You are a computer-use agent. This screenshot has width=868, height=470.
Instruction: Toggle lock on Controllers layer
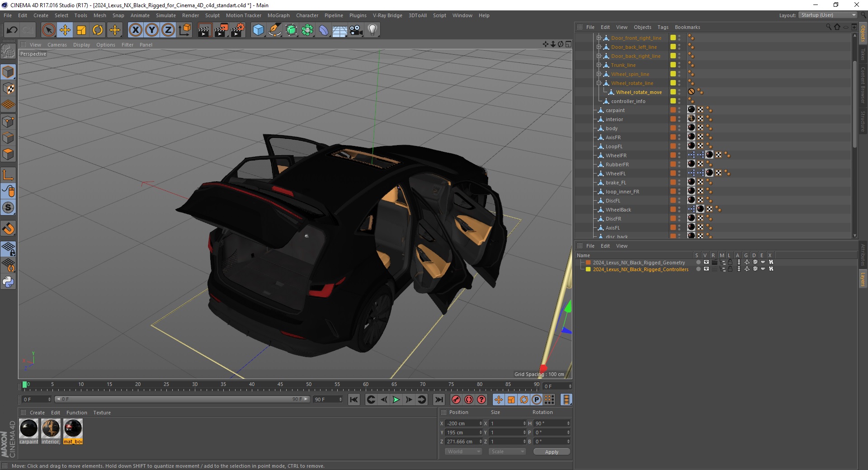[x=730, y=269]
